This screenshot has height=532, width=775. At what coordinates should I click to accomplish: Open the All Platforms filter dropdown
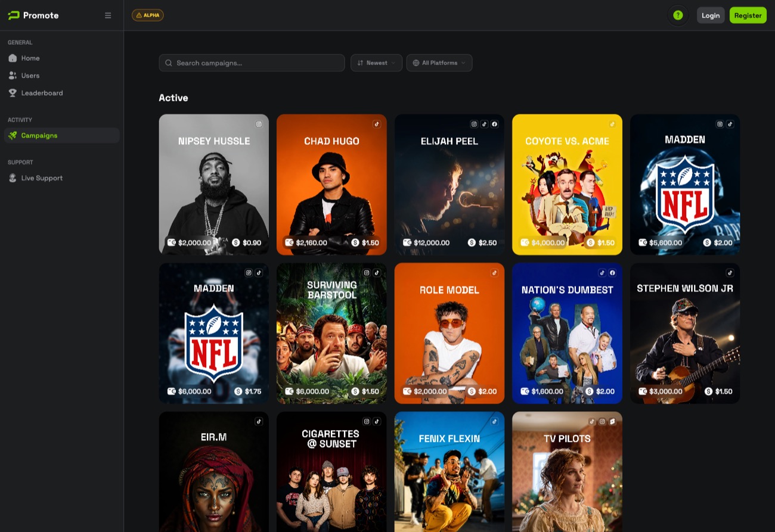(x=439, y=63)
